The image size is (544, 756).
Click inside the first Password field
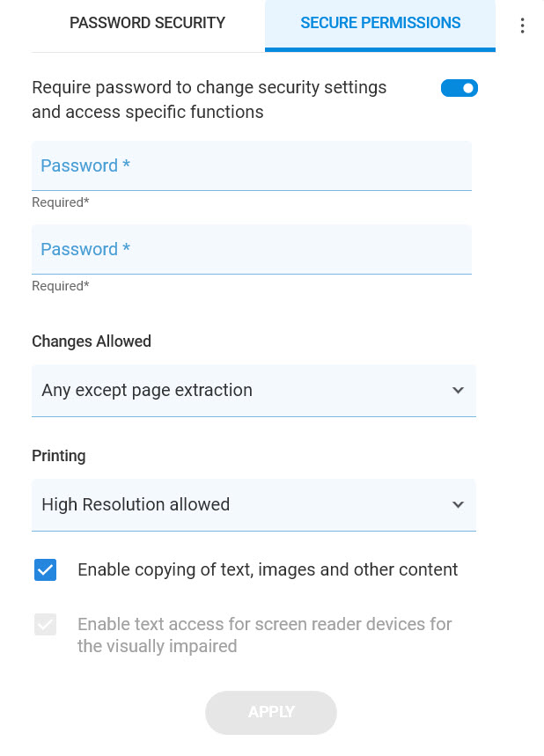pyautogui.click(x=254, y=165)
